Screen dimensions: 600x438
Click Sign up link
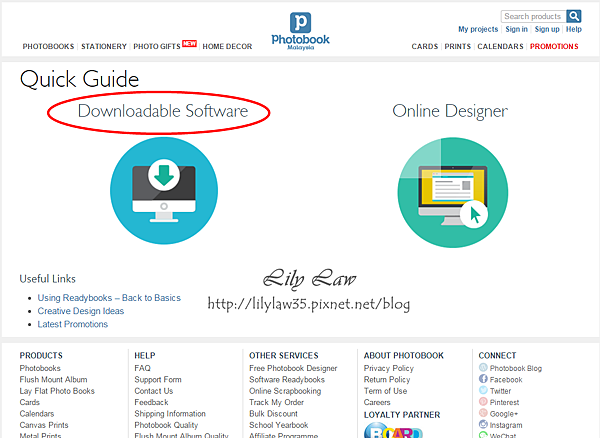(547, 29)
